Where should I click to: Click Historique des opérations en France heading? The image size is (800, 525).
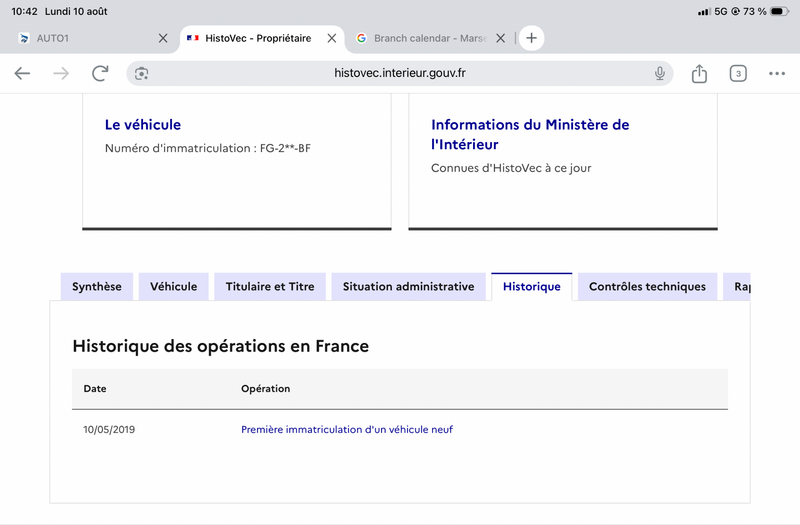pos(220,346)
